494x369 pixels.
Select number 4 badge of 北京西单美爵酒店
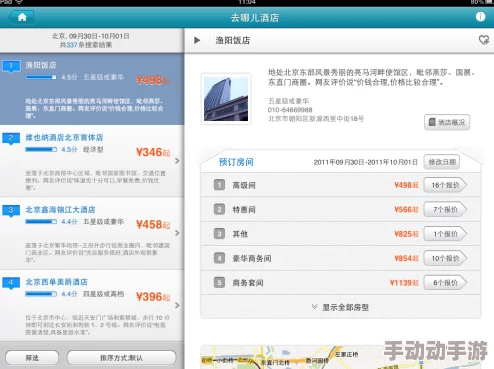click(x=11, y=283)
